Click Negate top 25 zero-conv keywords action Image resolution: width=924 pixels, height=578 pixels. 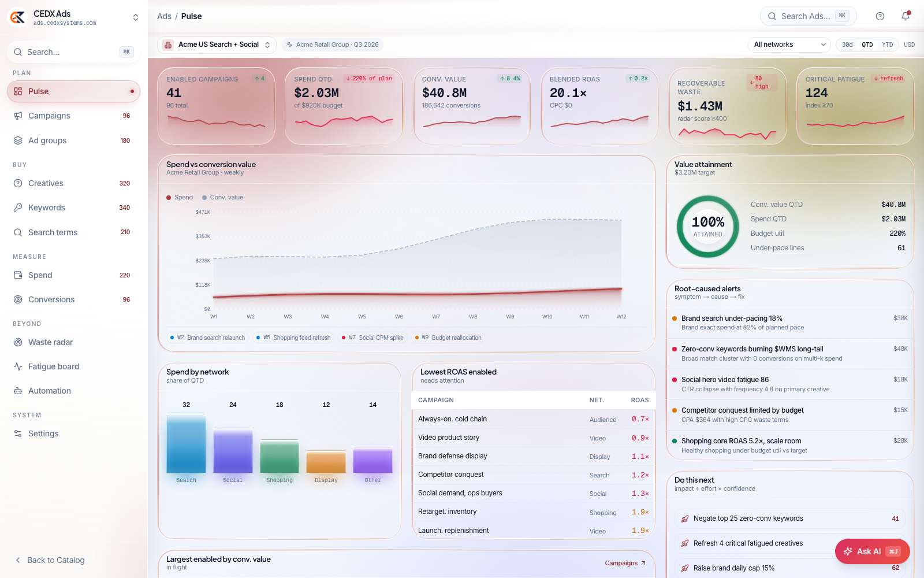click(x=789, y=518)
